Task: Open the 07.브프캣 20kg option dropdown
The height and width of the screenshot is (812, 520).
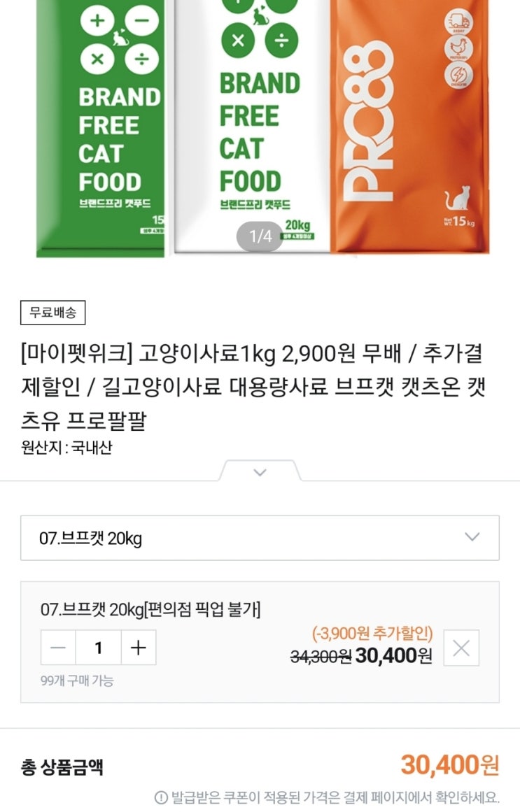Action: pyautogui.click(x=260, y=538)
